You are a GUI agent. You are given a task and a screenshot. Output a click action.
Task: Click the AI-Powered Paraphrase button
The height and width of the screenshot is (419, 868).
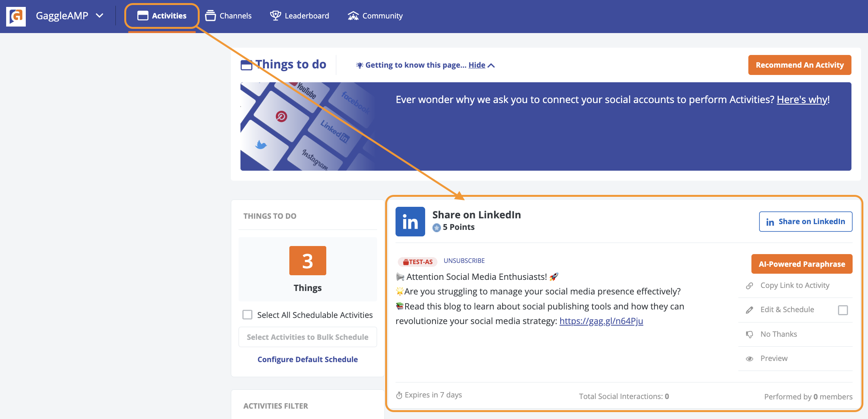(802, 264)
